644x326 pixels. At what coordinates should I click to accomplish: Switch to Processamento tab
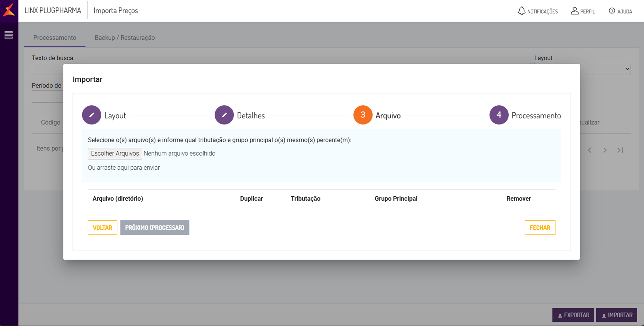(x=55, y=38)
